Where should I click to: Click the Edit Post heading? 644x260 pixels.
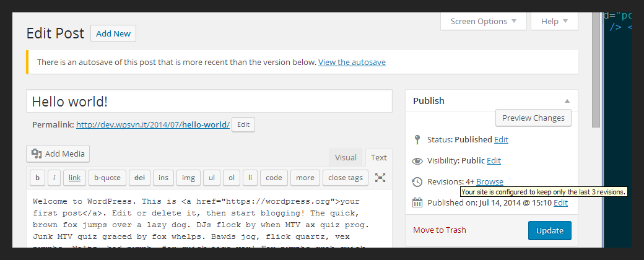pyautogui.click(x=55, y=33)
